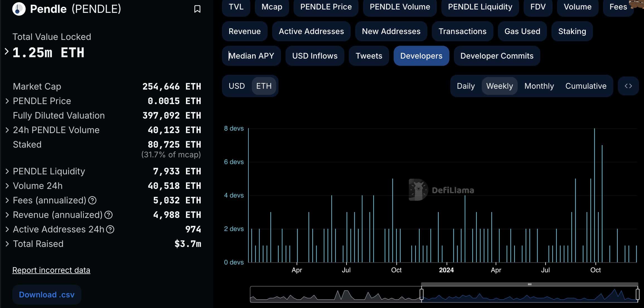Toggle the Developer Commits chart metric
Viewport: 644px width, 308px height.
497,56
